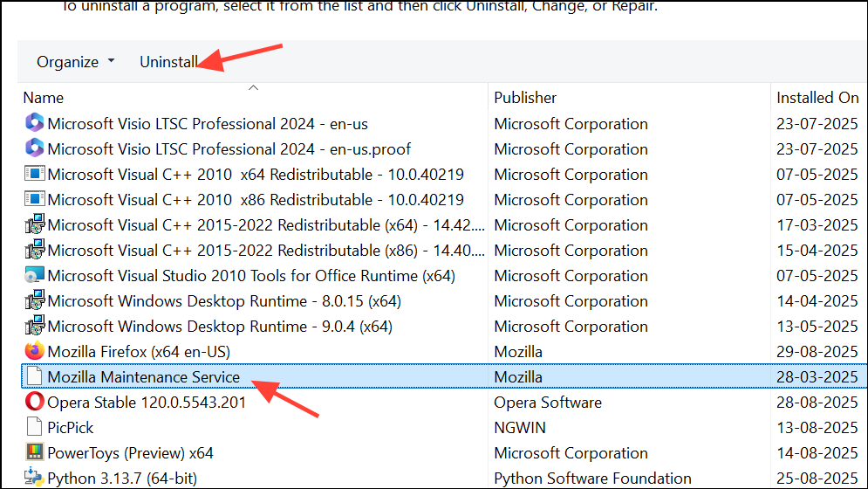Click Mozilla Maintenance Service file icon
Screen dimensions: 868x489
(x=34, y=375)
